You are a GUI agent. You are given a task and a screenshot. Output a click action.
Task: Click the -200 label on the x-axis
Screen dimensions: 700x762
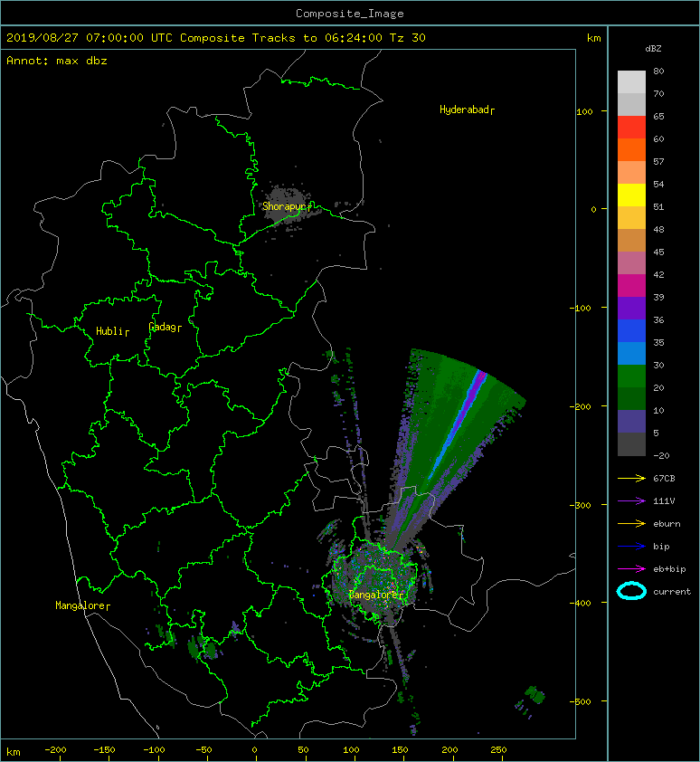(x=55, y=750)
